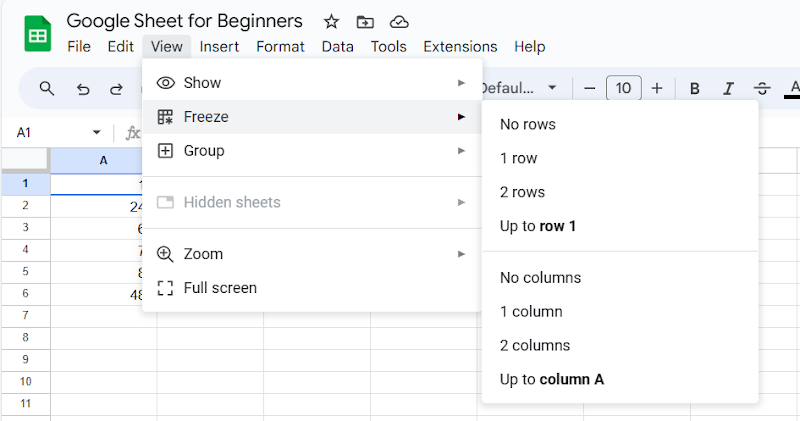Select Up to row 1 option
This screenshot has height=421, width=800.
point(620,227)
